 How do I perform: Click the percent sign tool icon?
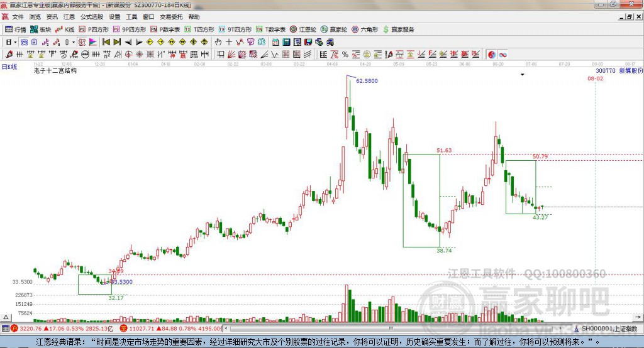[x=345, y=54]
